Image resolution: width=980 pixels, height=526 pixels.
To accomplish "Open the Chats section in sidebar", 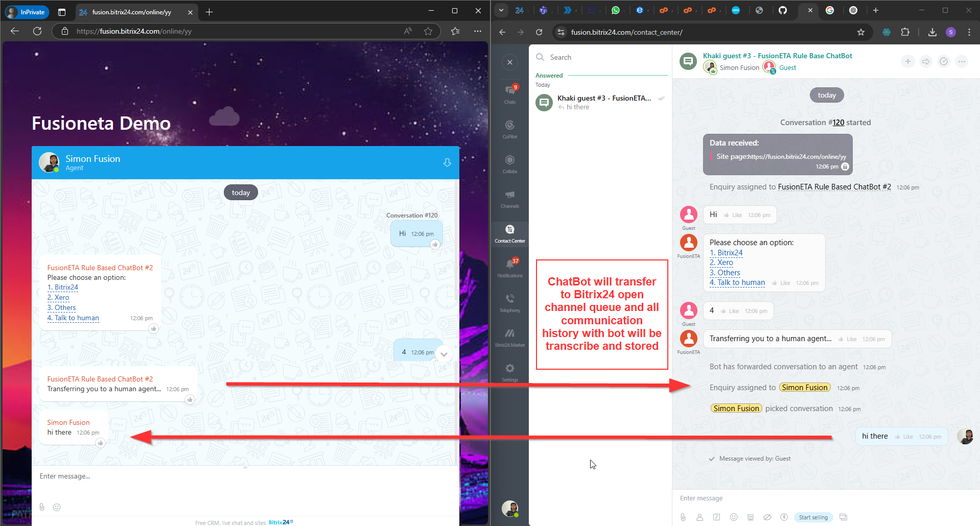I will click(x=510, y=93).
